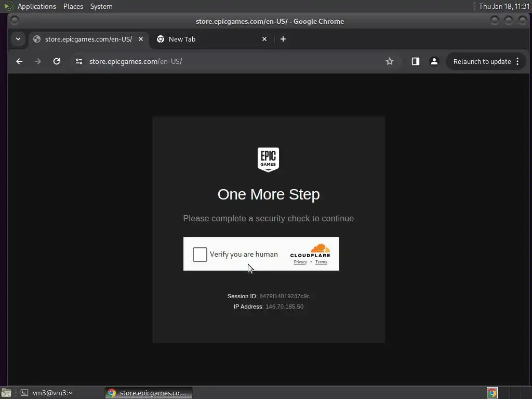Screen dimensions: 532x399
Task: Open the System menu
Action: click(101, 6)
